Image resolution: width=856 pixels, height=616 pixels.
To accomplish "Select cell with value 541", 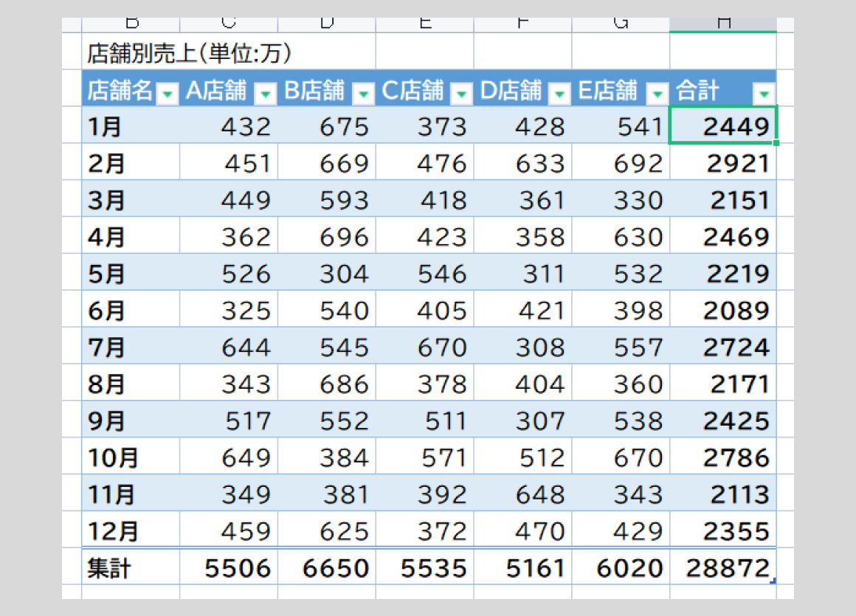I will pyautogui.click(x=621, y=125).
